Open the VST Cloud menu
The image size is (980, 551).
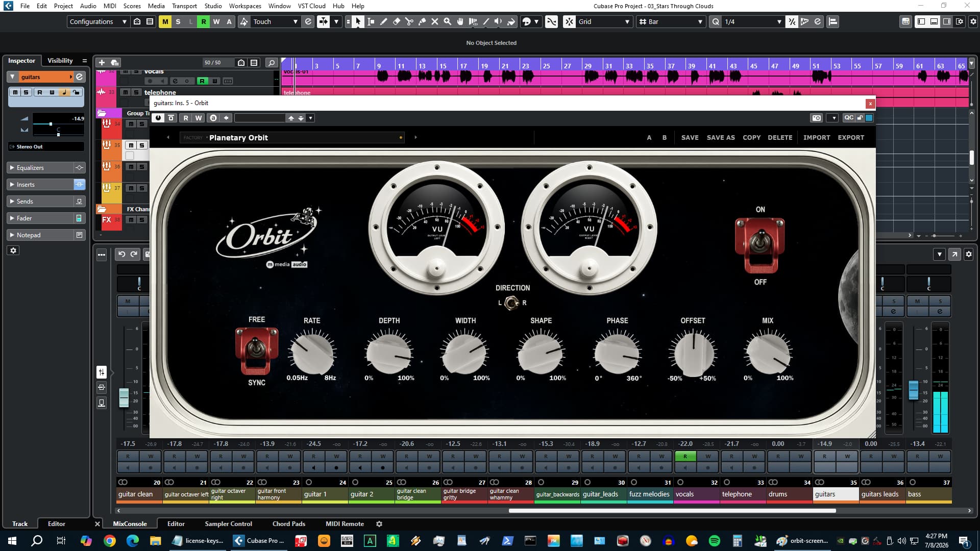311,6
